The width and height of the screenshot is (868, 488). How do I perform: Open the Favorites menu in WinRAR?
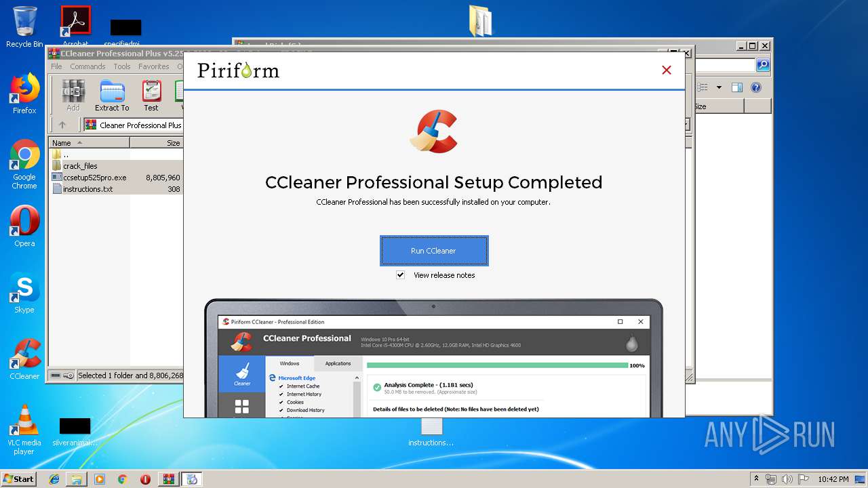(x=154, y=66)
